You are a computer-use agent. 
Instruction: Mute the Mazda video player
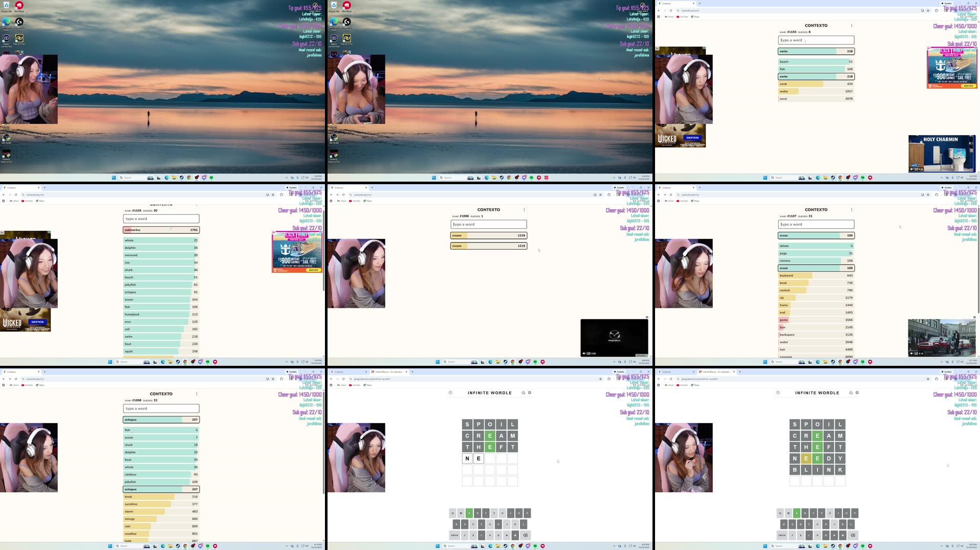tap(584, 353)
